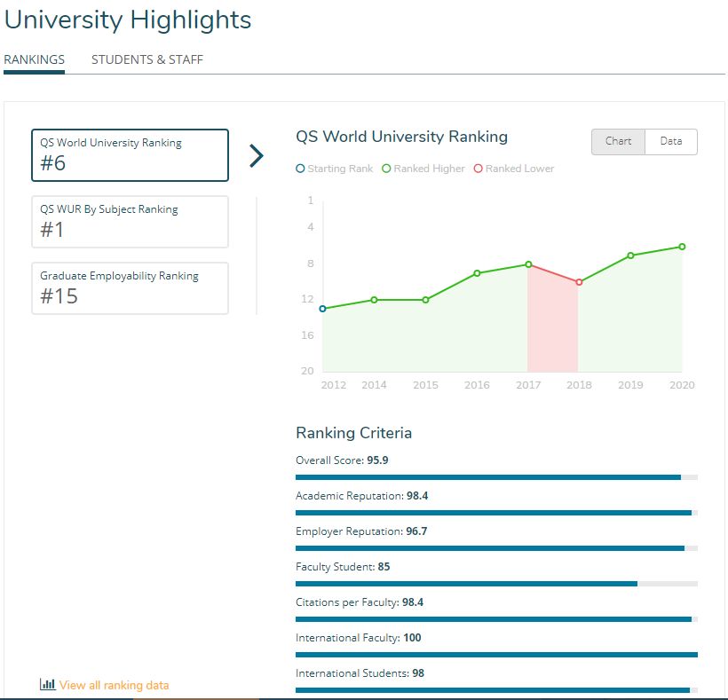Click the 2019 data point on chart

630,256
